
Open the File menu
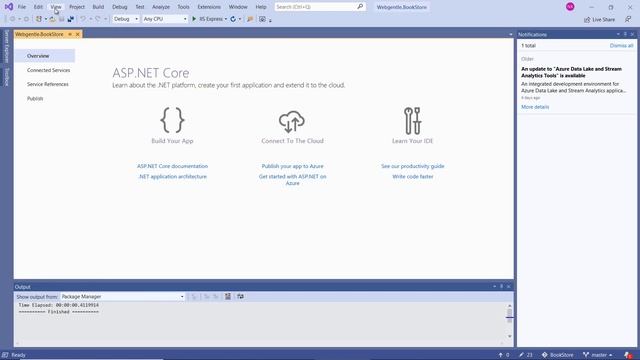tap(22, 7)
